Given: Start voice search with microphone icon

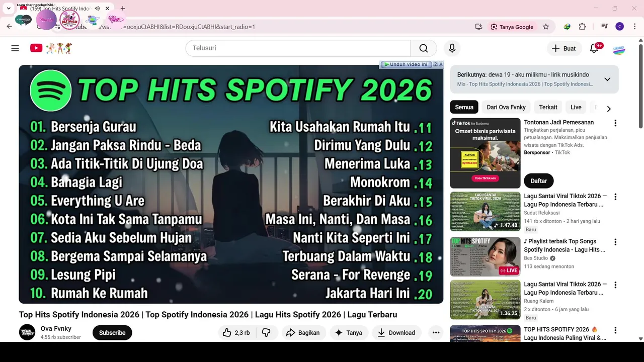Looking at the screenshot, I should pos(452,48).
